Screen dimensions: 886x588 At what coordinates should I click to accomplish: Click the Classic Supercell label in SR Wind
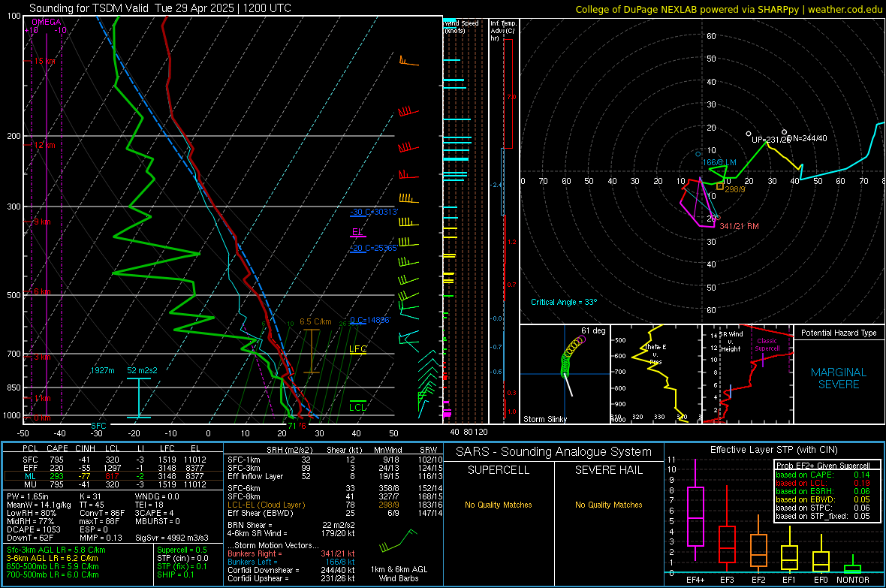tap(767, 345)
